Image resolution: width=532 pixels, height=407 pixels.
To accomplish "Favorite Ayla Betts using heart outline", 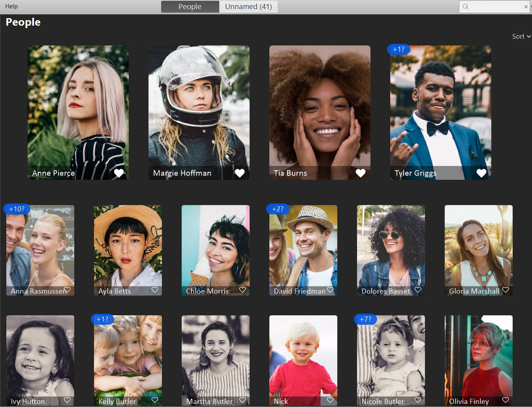I will point(155,290).
